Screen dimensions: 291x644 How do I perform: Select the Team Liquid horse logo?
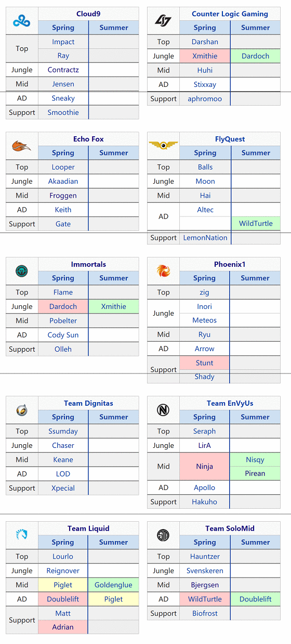tap(22, 535)
